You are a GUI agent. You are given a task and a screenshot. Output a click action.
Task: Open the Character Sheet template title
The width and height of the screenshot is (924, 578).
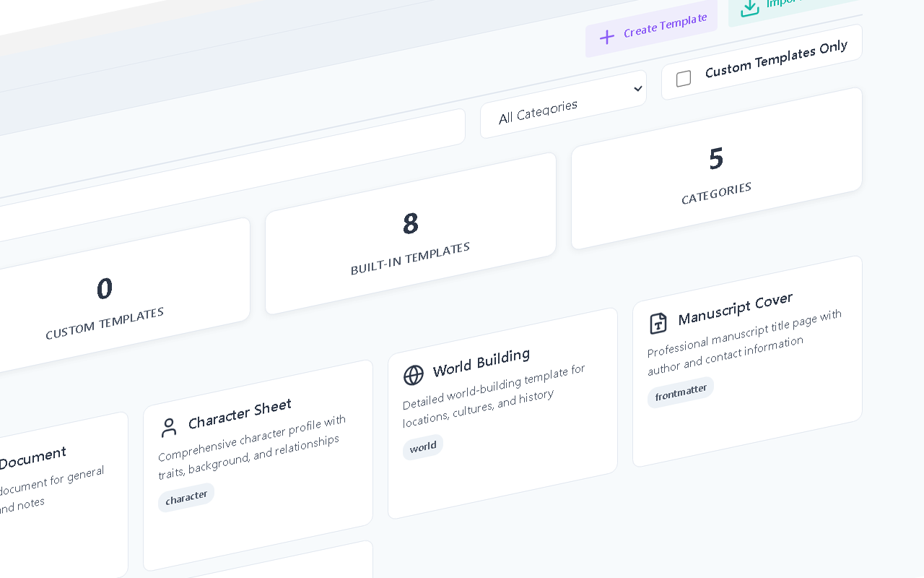pyautogui.click(x=240, y=414)
